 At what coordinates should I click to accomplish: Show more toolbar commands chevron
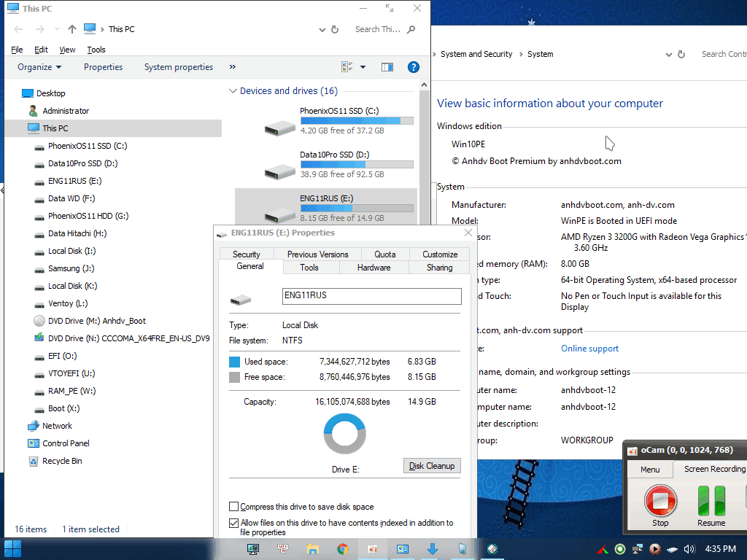233,67
